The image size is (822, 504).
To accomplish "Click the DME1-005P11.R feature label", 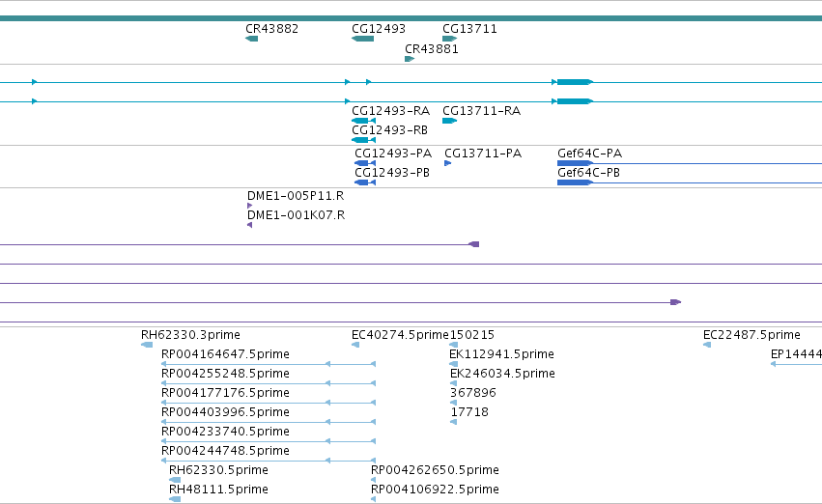I will tap(296, 196).
